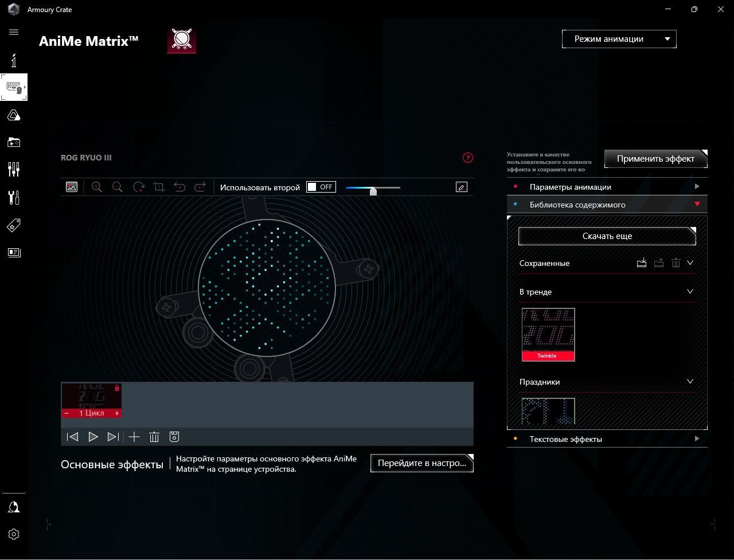Image resolution: width=734 pixels, height=560 pixels.
Task: Click the Применить эффект button
Action: tap(656, 159)
